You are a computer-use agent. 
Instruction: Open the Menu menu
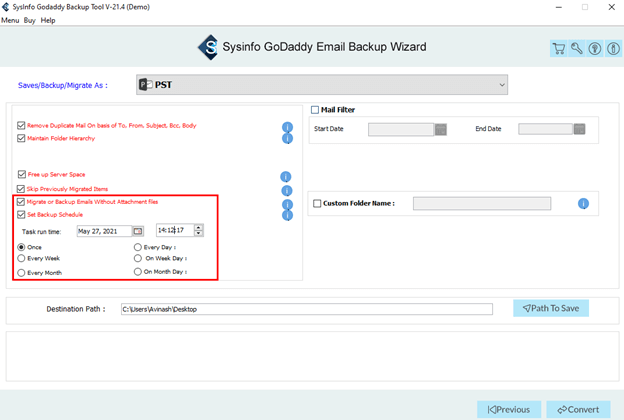coord(10,20)
